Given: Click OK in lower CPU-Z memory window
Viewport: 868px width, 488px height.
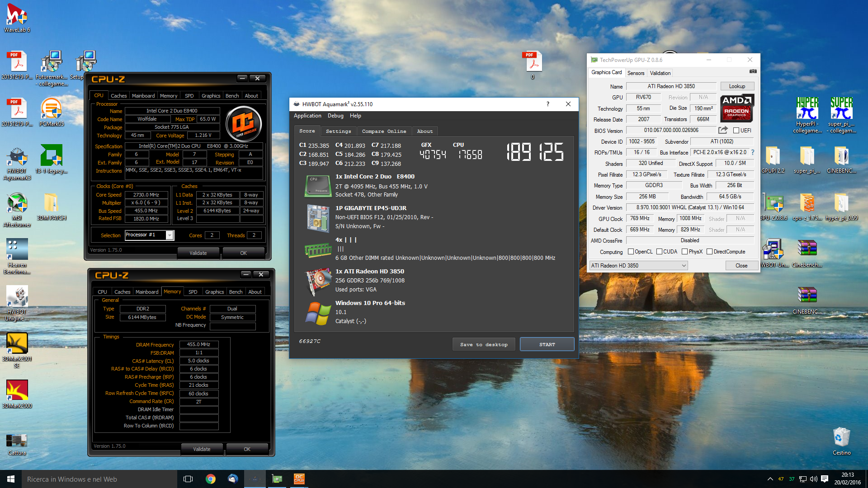Looking at the screenshot, I should point(247,449).
